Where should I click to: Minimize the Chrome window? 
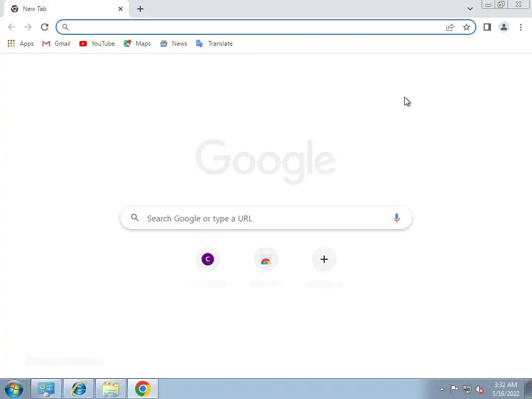pos(488,5)
